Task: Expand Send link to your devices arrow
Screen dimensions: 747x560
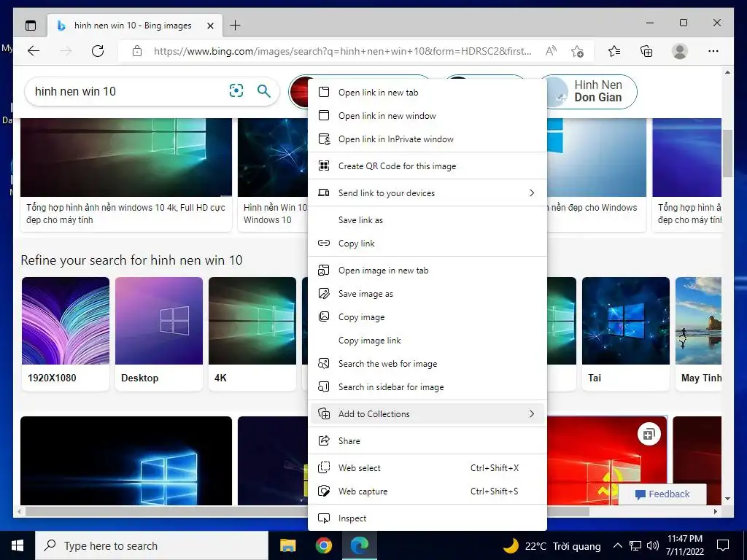Action: coord(532,192)
